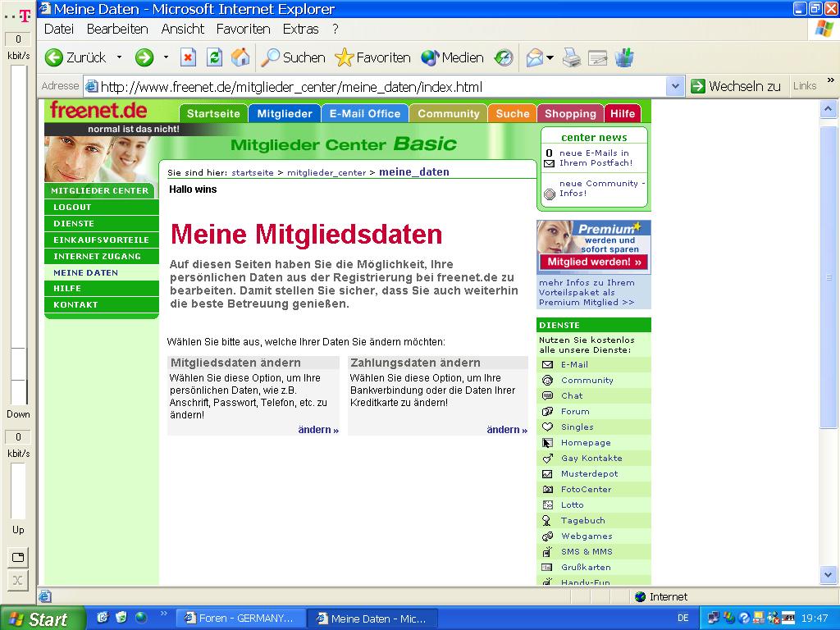The width and height of the screenshot is (840, 630).
Task: Expand the Forward button history dropdown arrow
Action: tap(166, 57)
